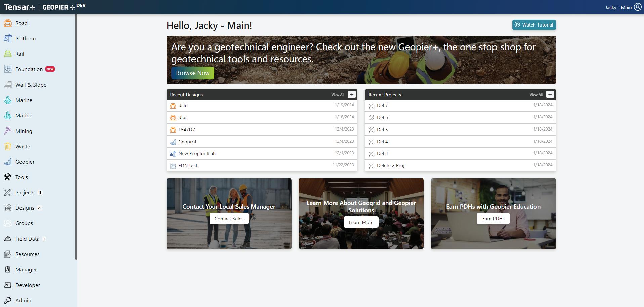View all Recent Designs
Image resolution: width=644 pixels, height=307 pixels.
(338, 95)
